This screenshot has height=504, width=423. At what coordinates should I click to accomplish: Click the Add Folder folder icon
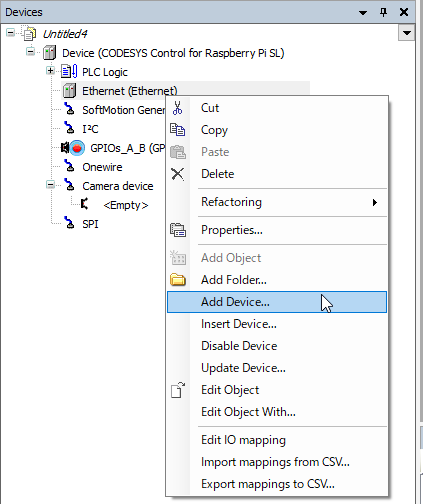click(x=178, y=280)
